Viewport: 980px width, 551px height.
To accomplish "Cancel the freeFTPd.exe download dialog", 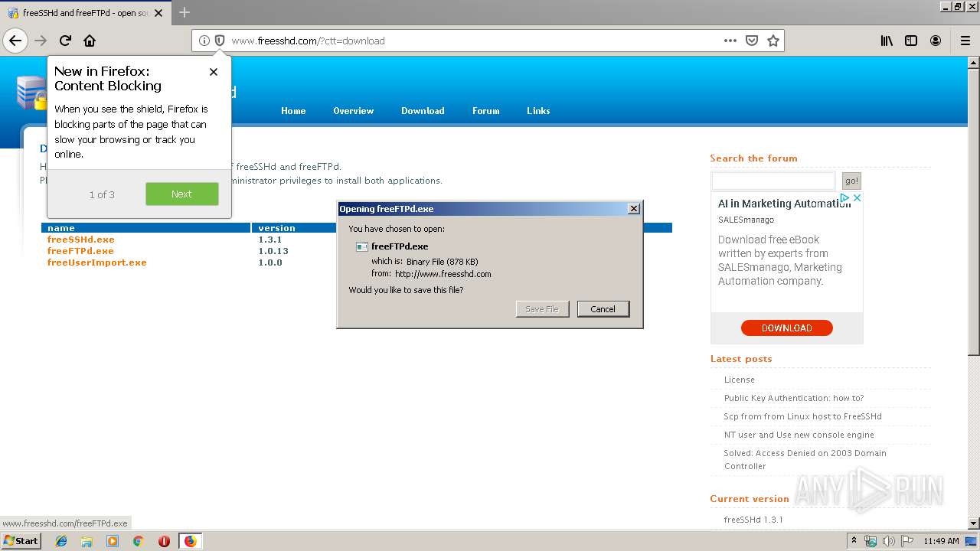I will (x=603, y=309).
